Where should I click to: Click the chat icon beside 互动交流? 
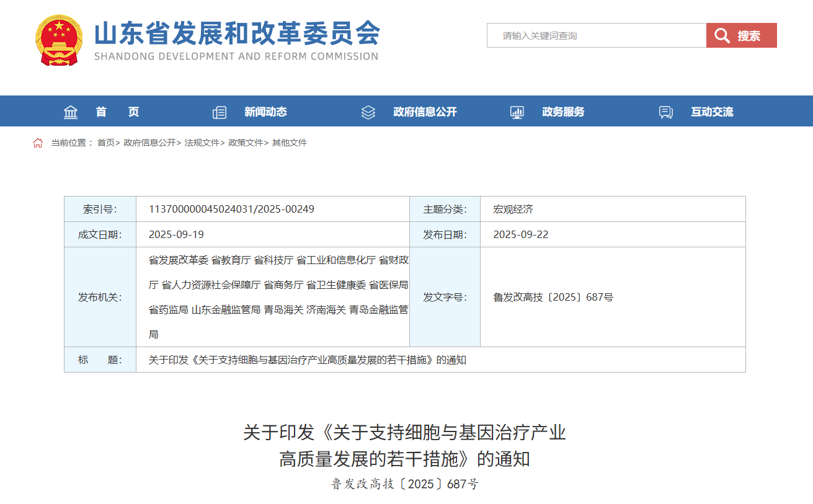[665, 112]
